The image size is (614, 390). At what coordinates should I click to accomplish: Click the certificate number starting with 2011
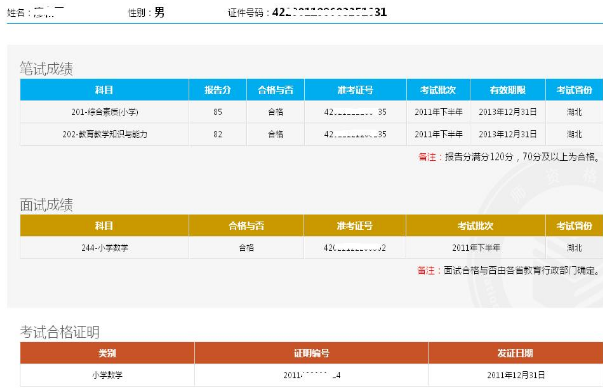coord(312,375)
